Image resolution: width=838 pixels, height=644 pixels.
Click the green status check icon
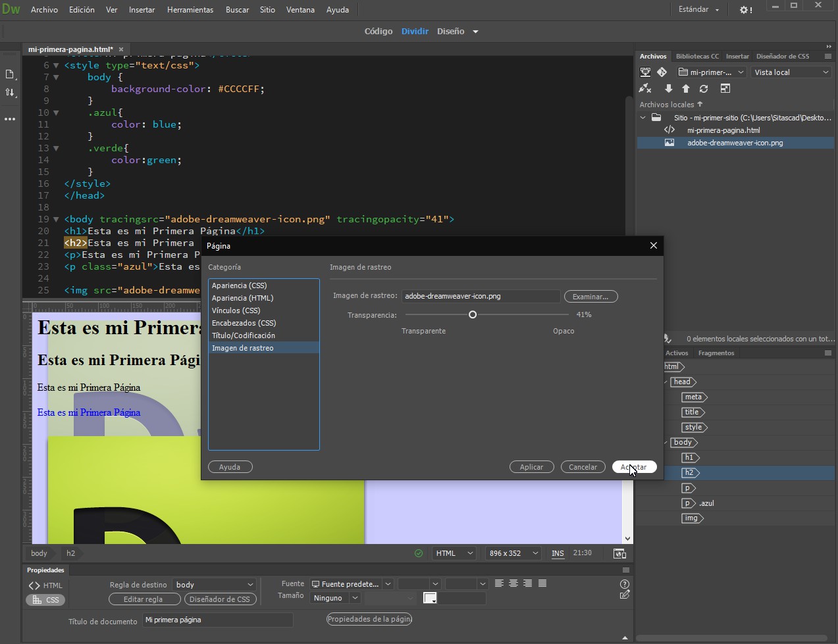(419, 553)
